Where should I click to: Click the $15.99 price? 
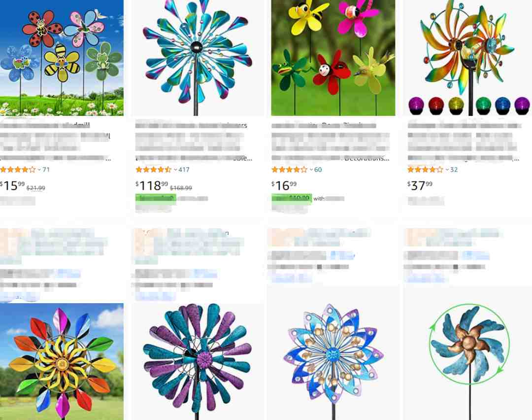pyautogui.click(x=12, y=185)
